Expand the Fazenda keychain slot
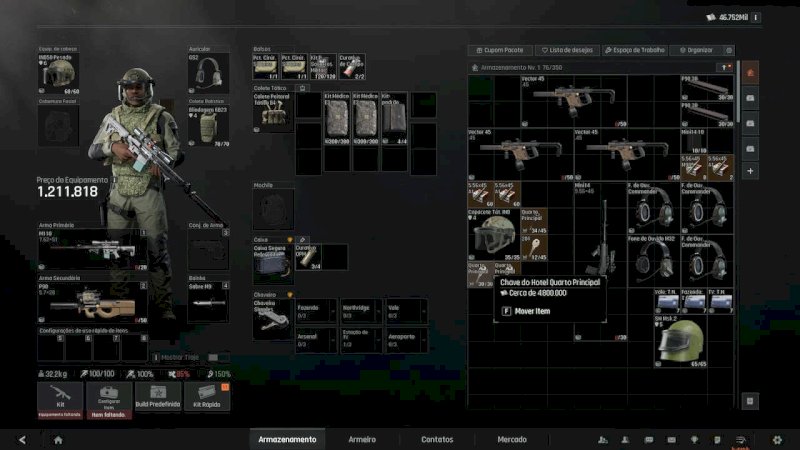800x450 pixels. (x=314, y=312)
